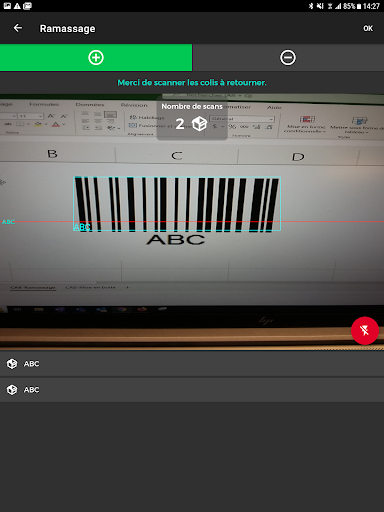The height and width of the screenshot is (512, 384).
Task: Tap the 'Nombre de scans' counter overlay
Action: (192, 117)
